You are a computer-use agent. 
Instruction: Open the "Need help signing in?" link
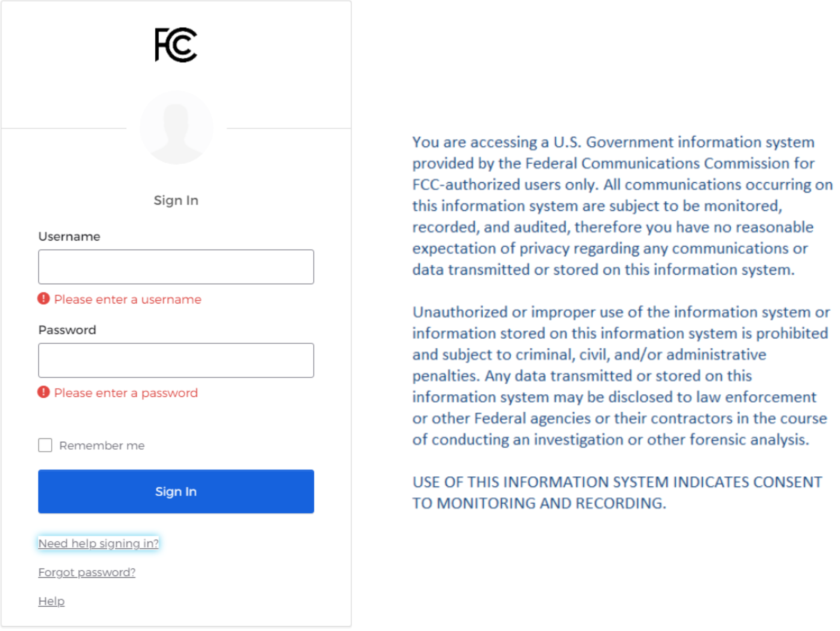[98, 543]
